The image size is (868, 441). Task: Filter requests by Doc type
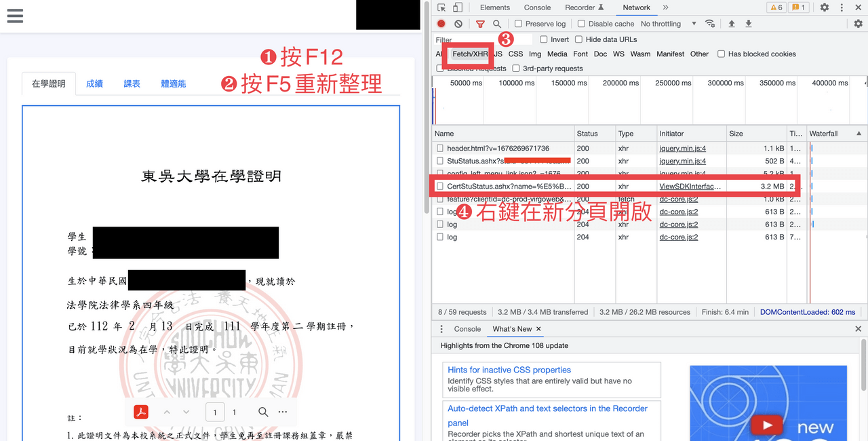tap(600, 54)
